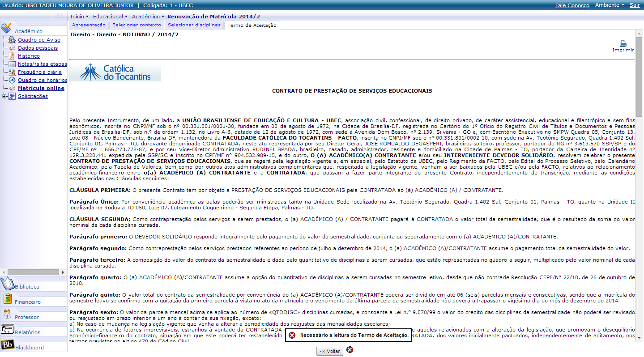Click the Solicitações icon
644x357 pixels.
click(12, 96)
